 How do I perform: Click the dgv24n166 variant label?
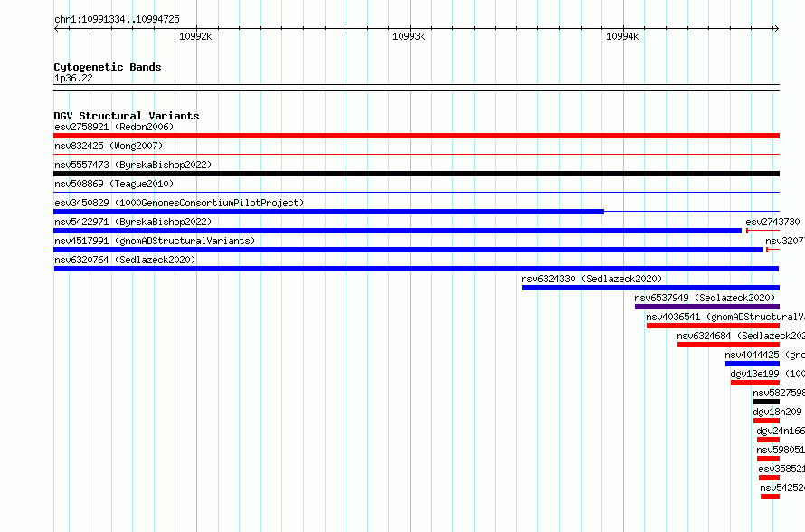click(x=781, y=431)
